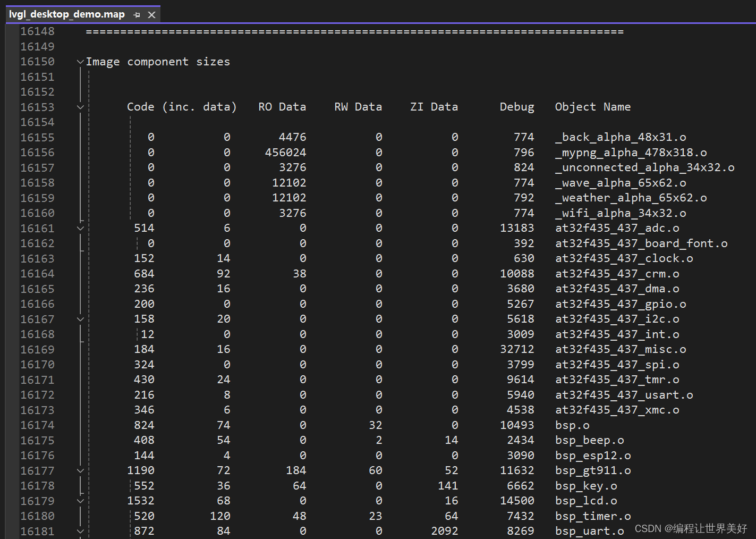Click the CSDN watermark text
This screenshot has height=539, width=756.
[691, 528]
